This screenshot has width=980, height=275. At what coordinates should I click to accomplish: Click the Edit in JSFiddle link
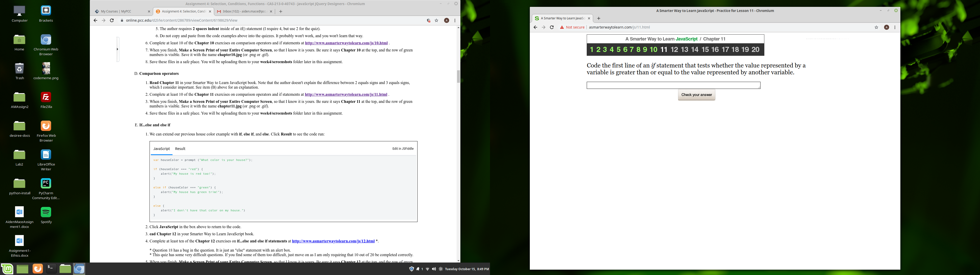coord(402,149)
